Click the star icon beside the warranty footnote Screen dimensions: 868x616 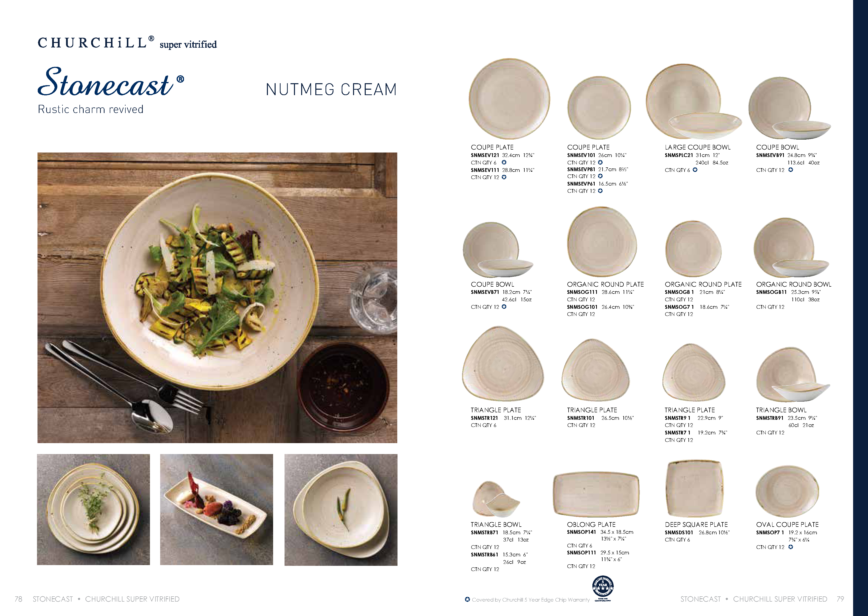coord(467,599)
